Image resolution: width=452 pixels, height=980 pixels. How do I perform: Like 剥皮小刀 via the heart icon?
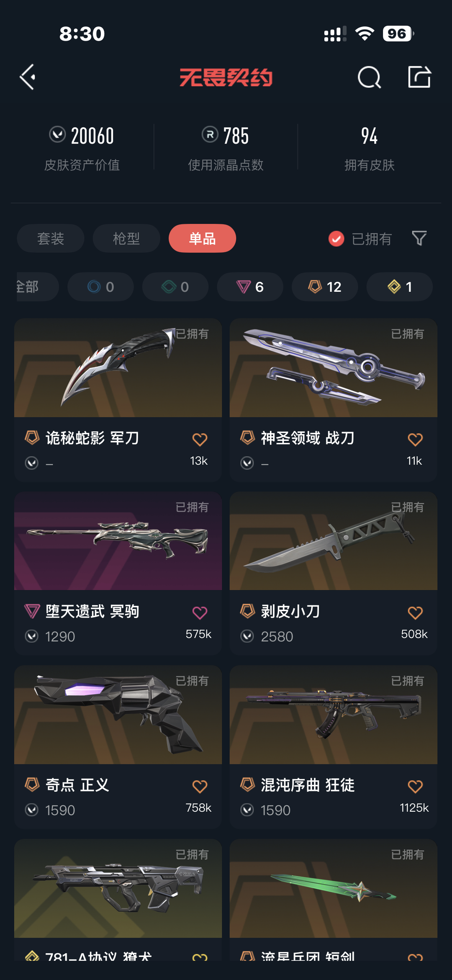415,613
